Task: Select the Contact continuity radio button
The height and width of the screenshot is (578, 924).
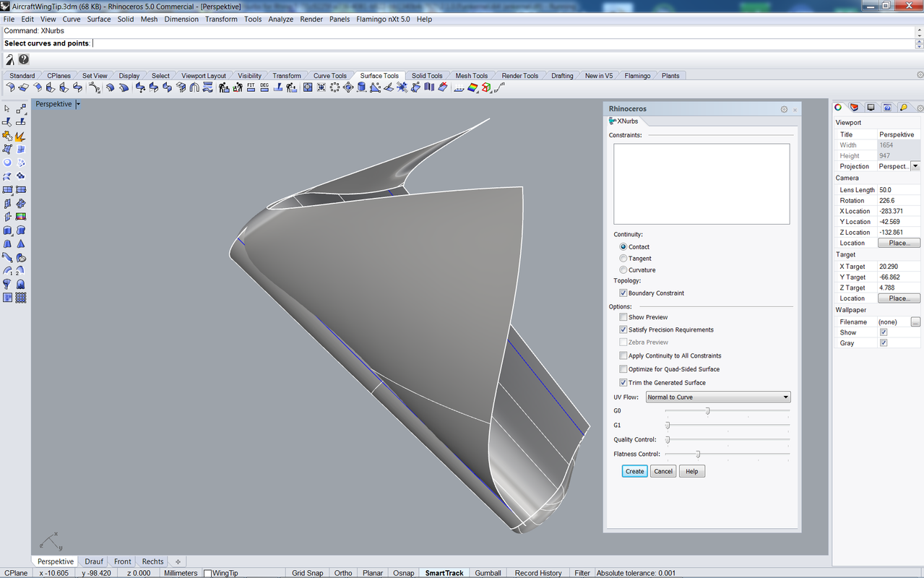Action: pos(623,247)
